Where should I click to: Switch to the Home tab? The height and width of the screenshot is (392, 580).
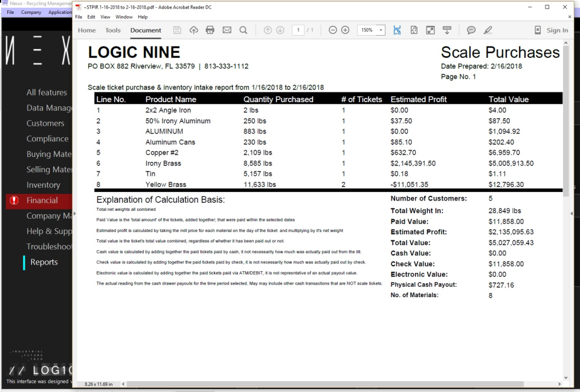point(86,30)
